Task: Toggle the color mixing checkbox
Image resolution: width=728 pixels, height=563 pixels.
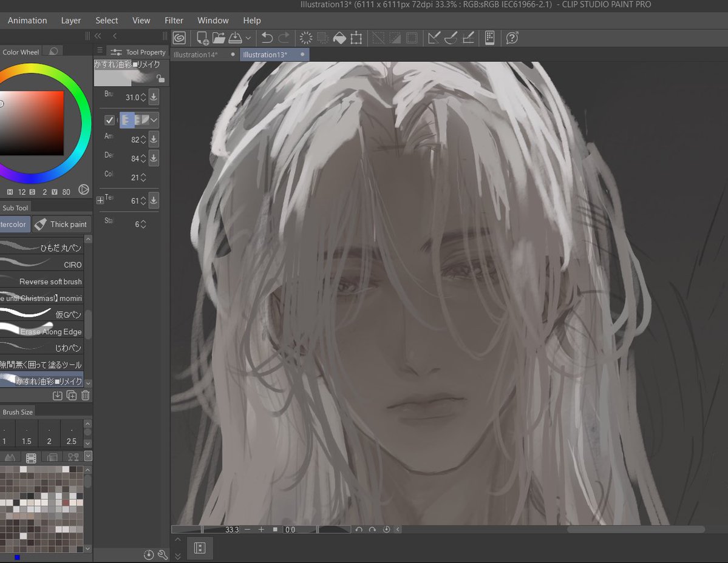Action: click(x=109, y=120)
